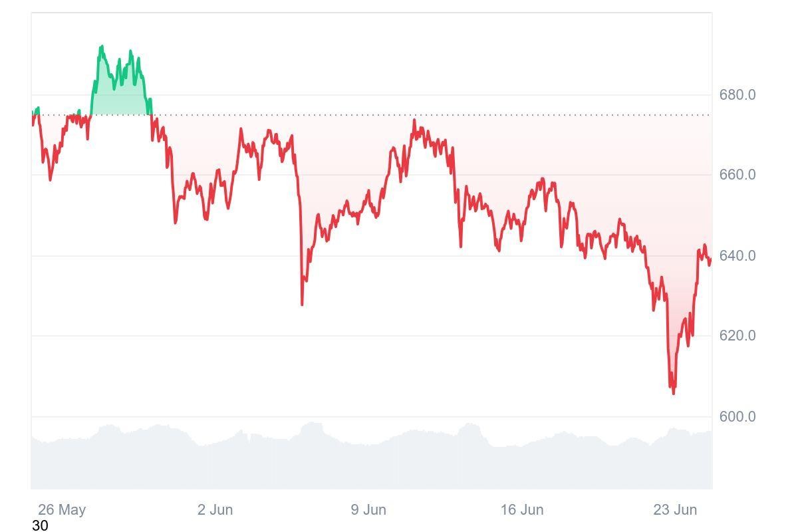Screen dimensions: 798x532
Task: Click the dotted horizontal baseline on the chart
Action: 399,115
